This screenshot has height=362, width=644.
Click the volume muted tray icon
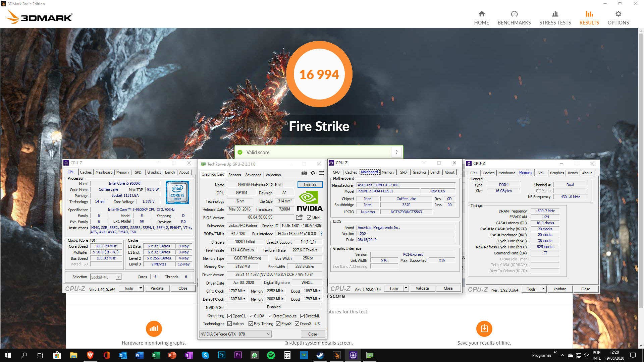[586, 355]
